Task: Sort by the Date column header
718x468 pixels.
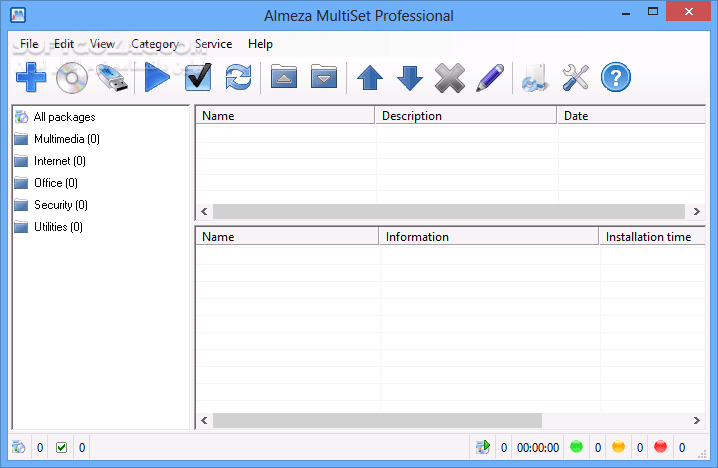Action: pyautogui.click(x=631, y=116)
